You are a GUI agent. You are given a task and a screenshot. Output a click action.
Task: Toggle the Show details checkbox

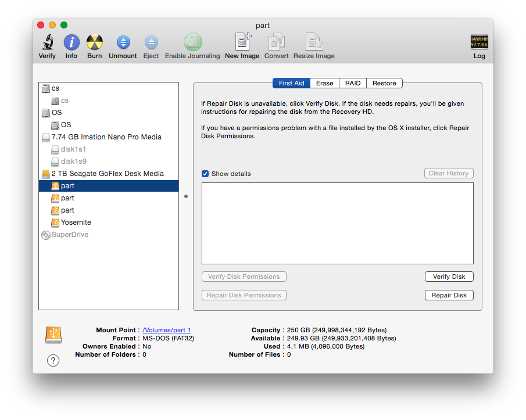(205, 174)
